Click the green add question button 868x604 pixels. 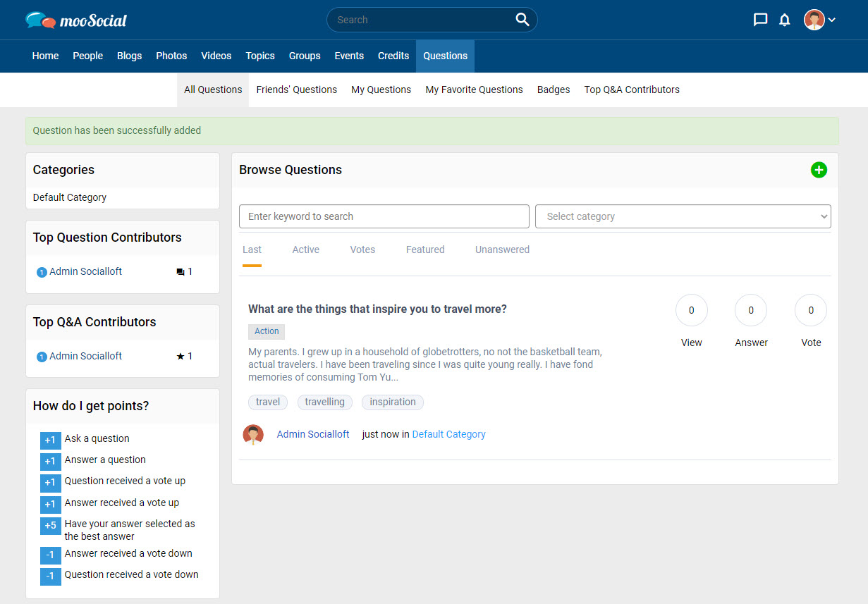(x=819, y=170)
